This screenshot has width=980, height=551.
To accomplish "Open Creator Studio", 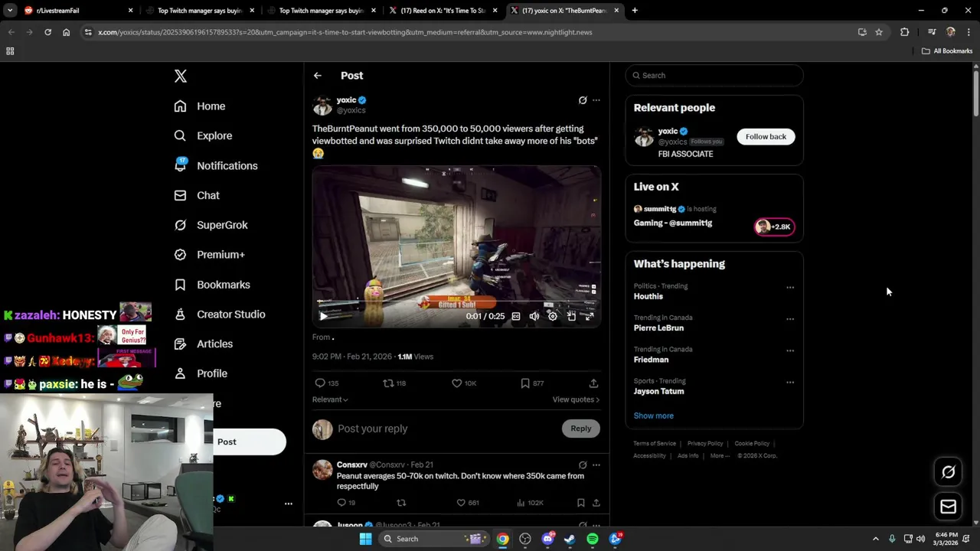I will 220,315.
